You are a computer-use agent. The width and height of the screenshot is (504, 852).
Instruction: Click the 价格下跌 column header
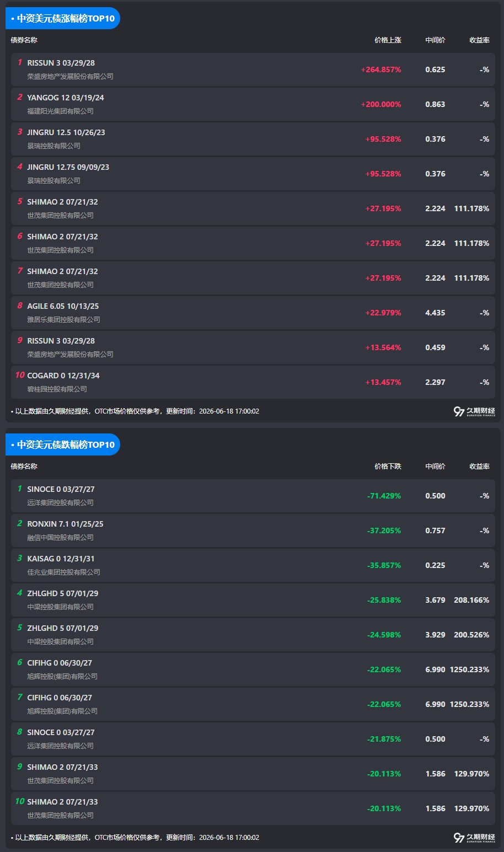[x=388, y=467]
